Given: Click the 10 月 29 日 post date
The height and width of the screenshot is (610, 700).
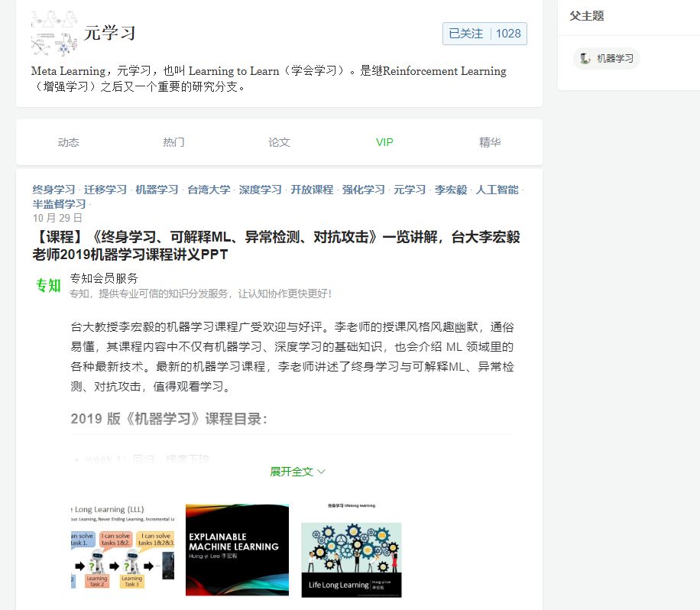Looking at the screenshot, I should pos(57,218).
